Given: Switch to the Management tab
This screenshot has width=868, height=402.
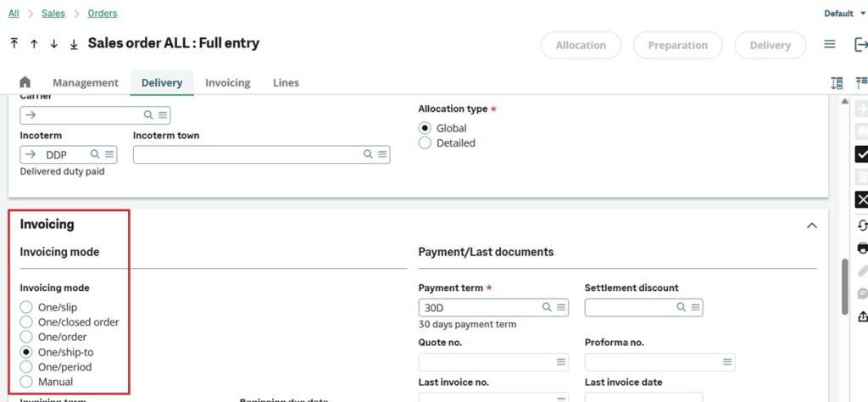Looking at the screenshot, I should click(x=85, y=82).
